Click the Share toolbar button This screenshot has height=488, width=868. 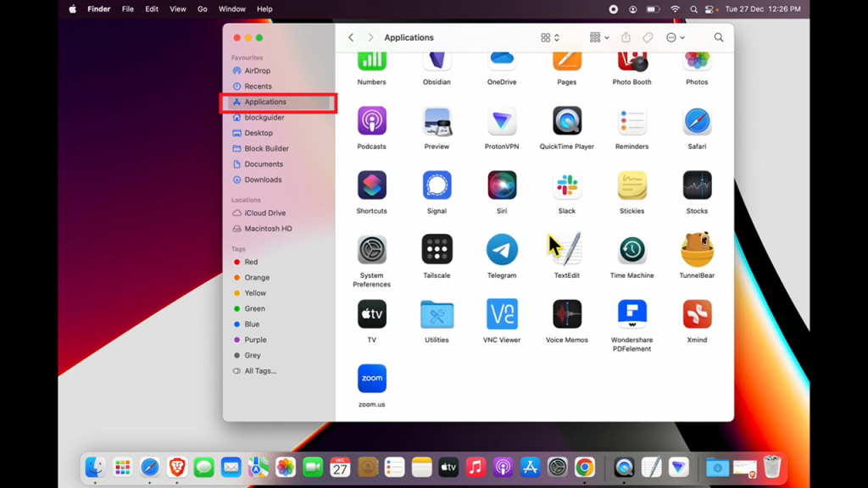click(626, 37)
